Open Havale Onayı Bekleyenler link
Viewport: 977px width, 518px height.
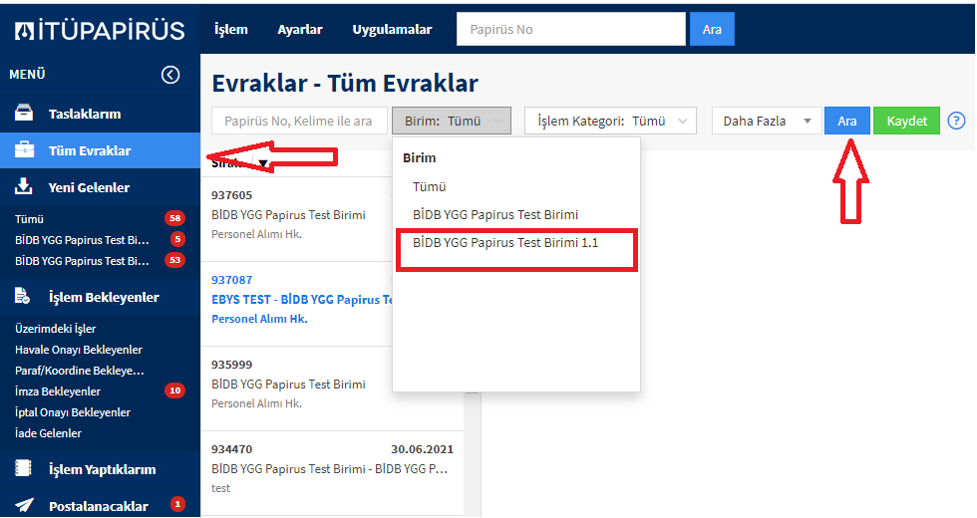point(79,350)
